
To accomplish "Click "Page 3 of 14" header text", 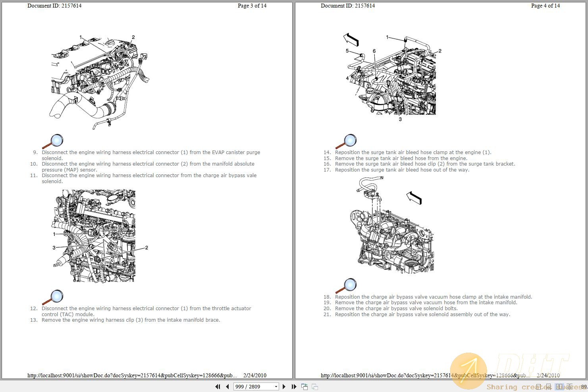I will point(252,6).
